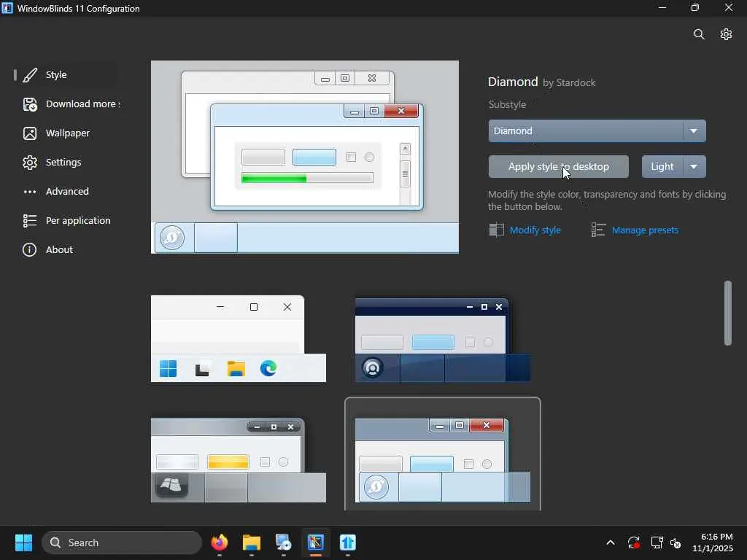
Task: Open File Explorer from the taskbar
Action: point(252,542)
